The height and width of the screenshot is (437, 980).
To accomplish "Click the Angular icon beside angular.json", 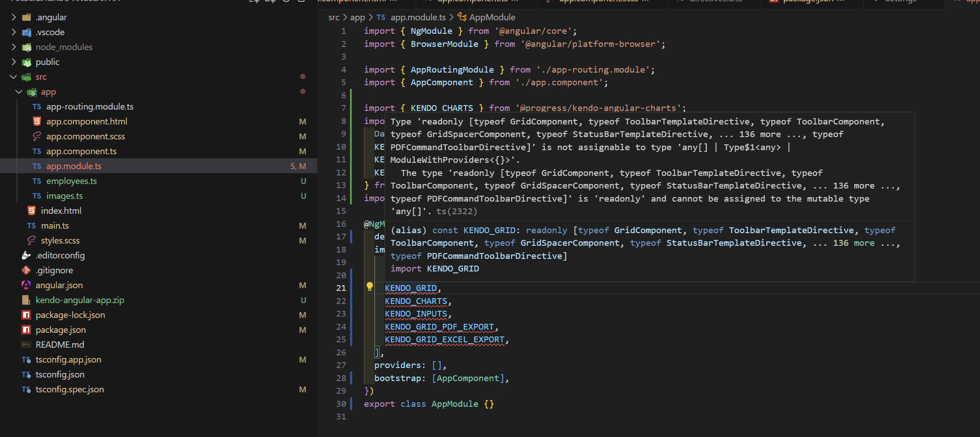I will [26, 285].
